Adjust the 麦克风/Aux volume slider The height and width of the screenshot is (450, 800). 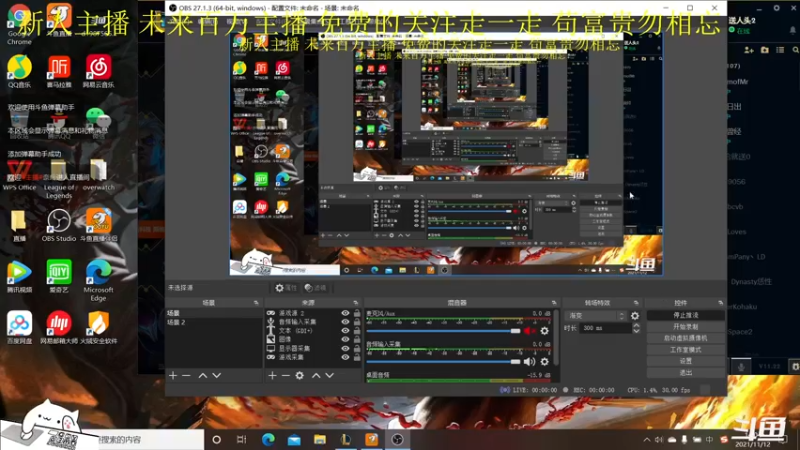[443, 331]
